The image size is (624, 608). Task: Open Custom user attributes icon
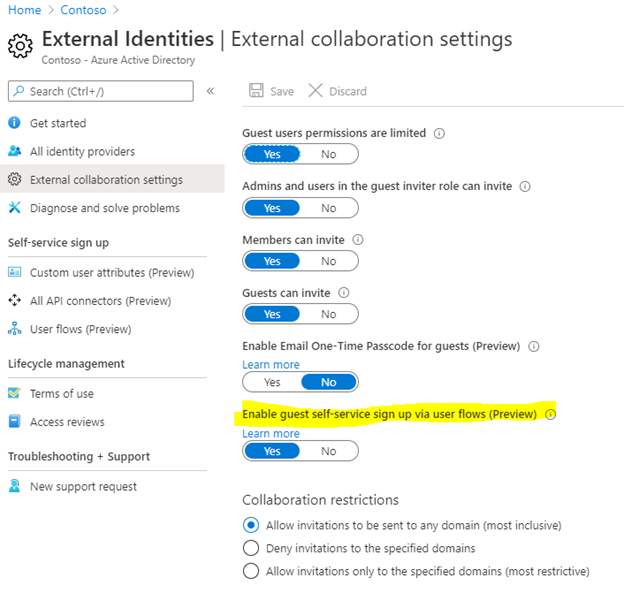15,272
